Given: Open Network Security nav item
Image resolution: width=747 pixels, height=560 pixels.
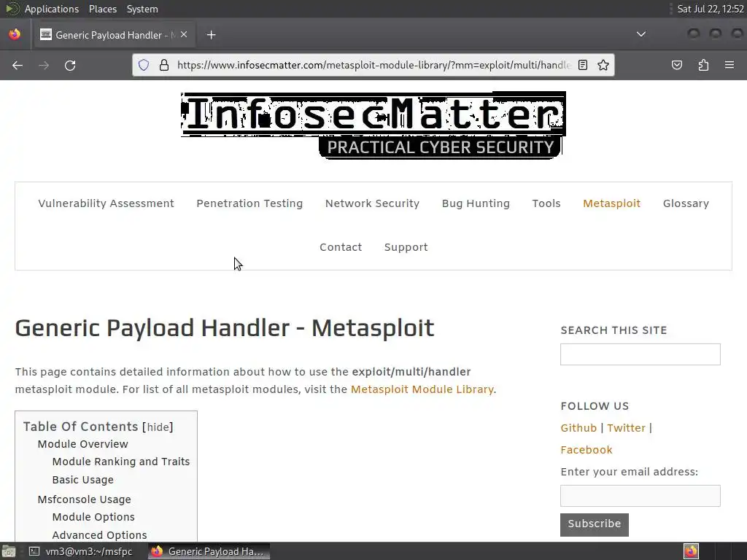Looking at the screenshot, I should 372,203.
